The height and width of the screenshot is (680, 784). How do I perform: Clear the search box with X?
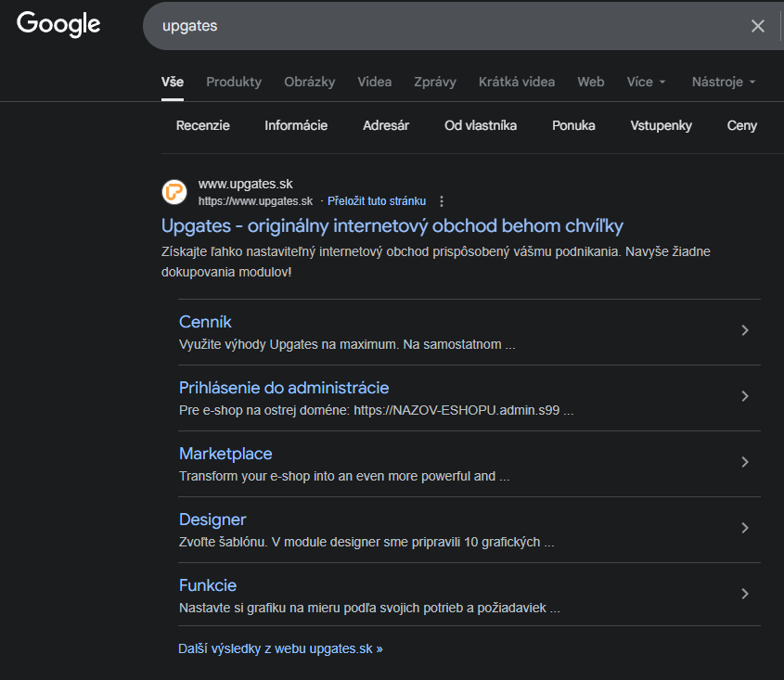tap(758, 26)
